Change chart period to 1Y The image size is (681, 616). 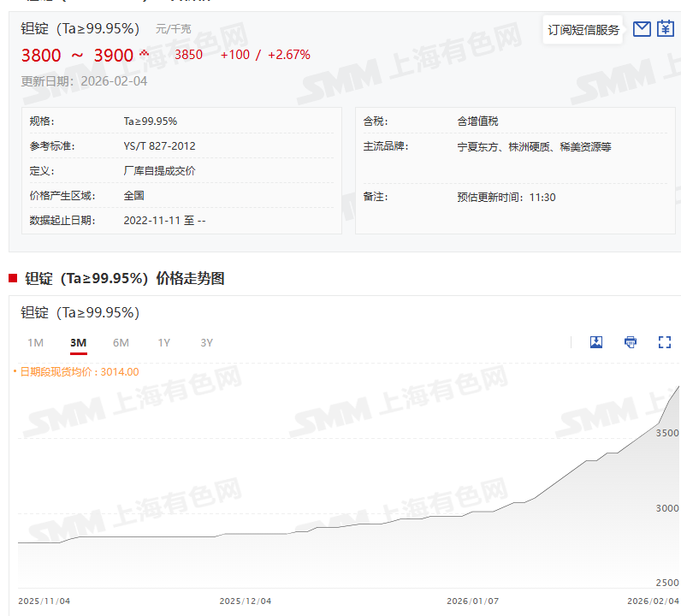[163, 343]
